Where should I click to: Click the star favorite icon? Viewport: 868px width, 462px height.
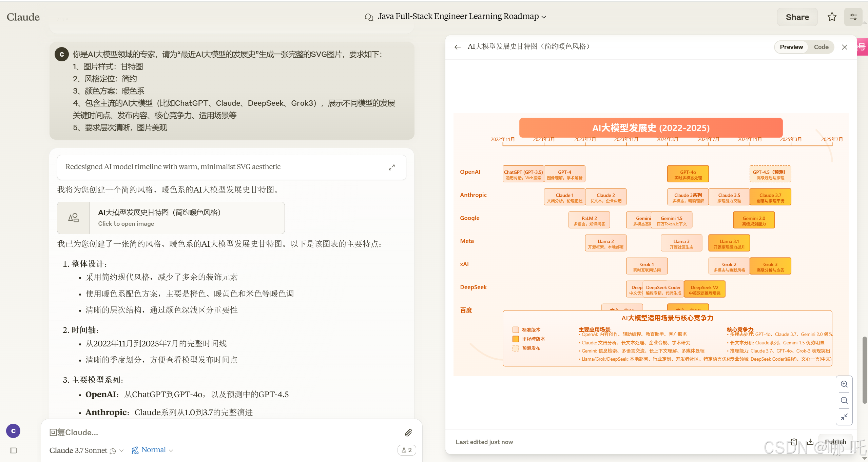[x=832, y=17]
